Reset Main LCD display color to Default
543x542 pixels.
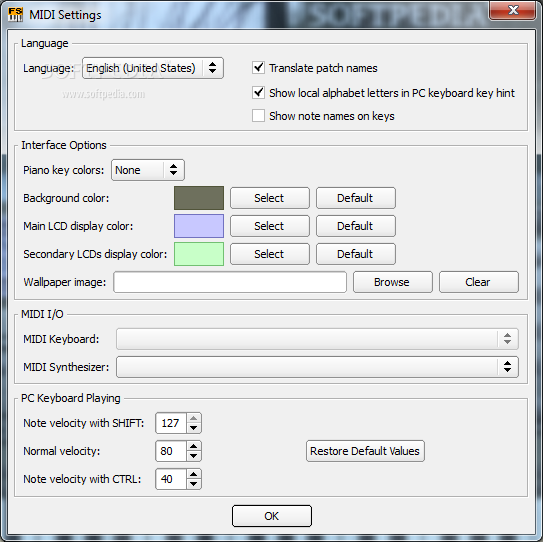[356, 226]
